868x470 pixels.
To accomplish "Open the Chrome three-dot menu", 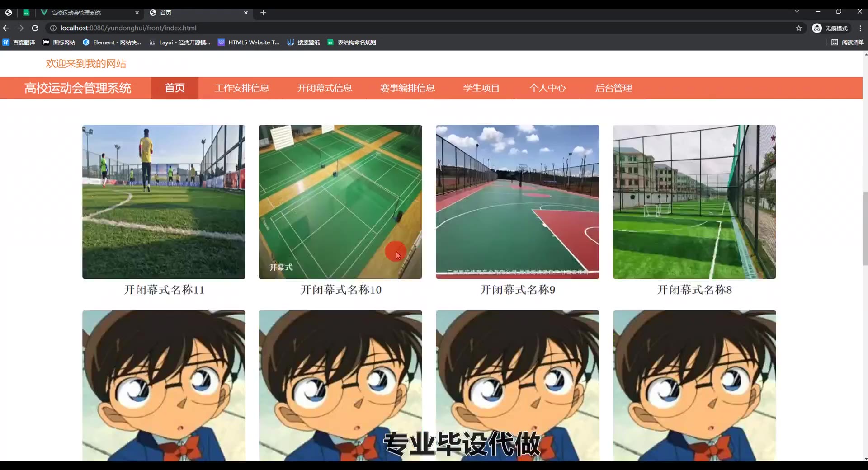I will click(860, 28).
